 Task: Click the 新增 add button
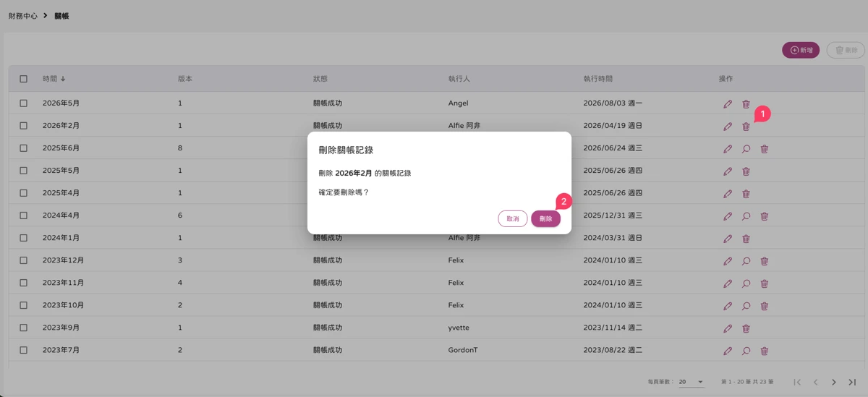coord(801,50)
